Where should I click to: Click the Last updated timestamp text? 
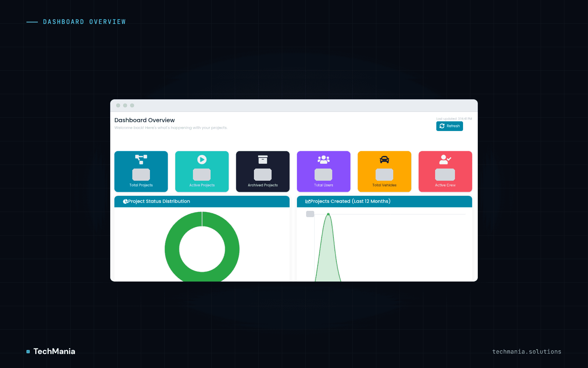coord(454,119)
